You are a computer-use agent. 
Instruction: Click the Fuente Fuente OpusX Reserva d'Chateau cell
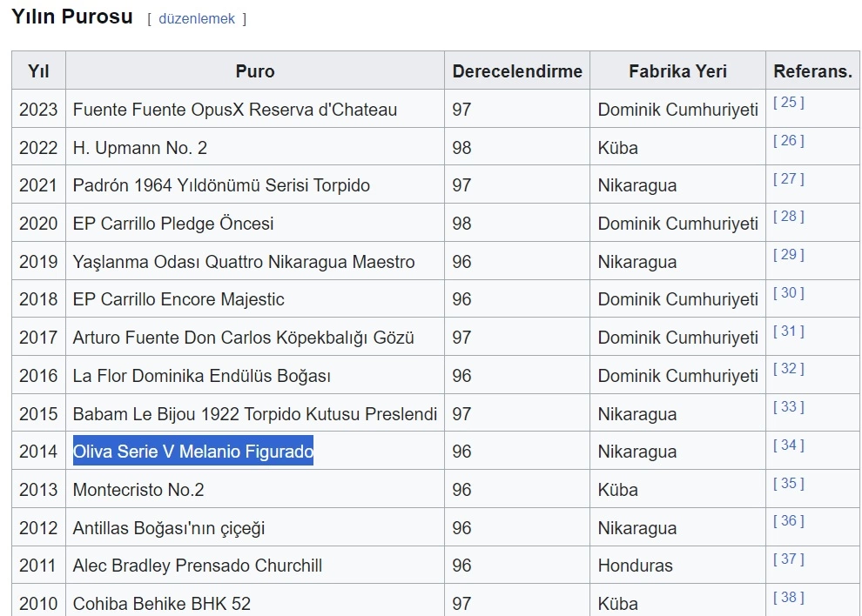coord(235,110)
